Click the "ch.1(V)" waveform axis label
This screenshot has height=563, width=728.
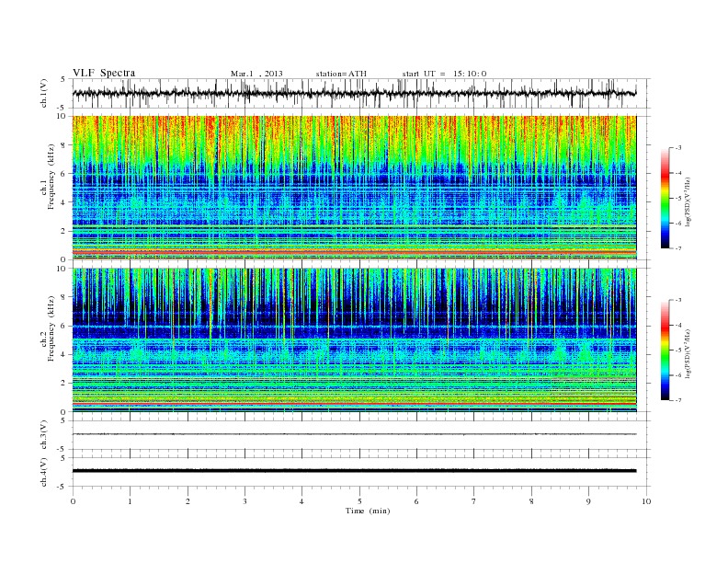point(44,94)
